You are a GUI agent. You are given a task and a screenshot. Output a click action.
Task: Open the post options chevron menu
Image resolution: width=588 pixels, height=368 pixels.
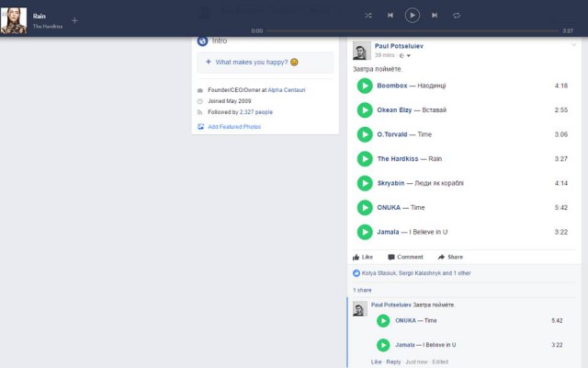[573, 44]
